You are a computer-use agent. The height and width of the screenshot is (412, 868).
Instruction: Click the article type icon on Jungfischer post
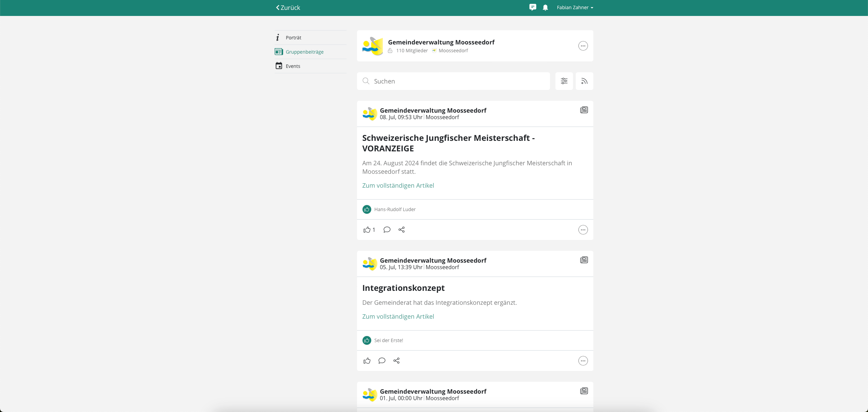pyautogui.click(x=584, y=110)
